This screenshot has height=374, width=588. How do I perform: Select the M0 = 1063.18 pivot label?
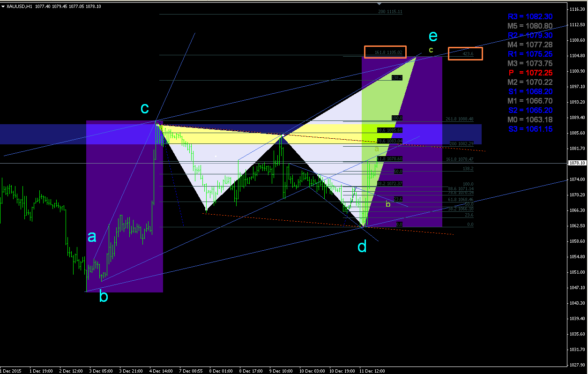click(x=531, y=119)
